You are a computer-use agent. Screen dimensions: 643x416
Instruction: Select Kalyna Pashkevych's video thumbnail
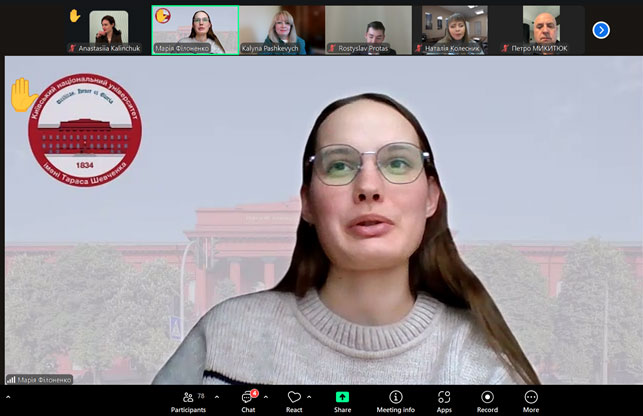coord(281,30)
